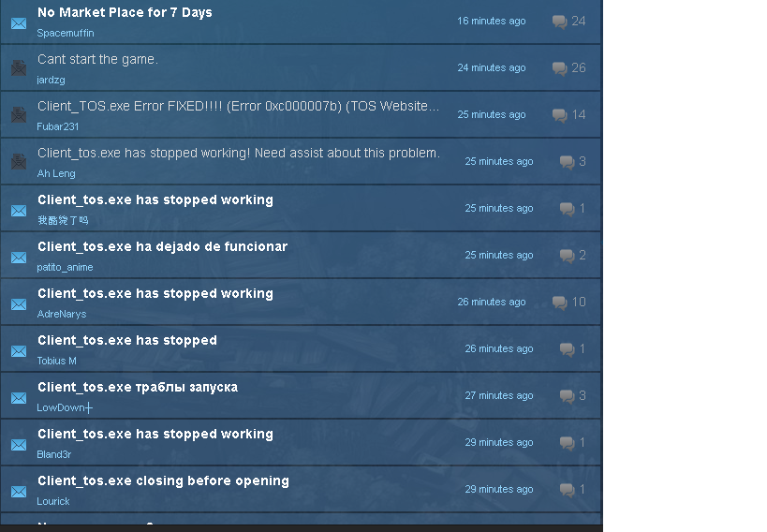The image size is (767, 532).
Task: Click the reply bubble icon showing 24 comments
Action: 560,22
